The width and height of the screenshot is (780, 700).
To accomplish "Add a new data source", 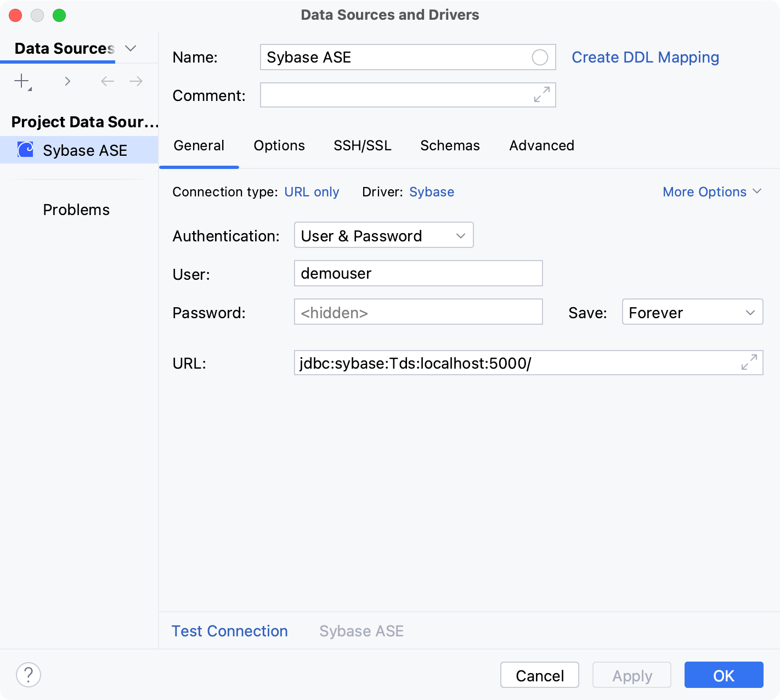I will (21, 81).
